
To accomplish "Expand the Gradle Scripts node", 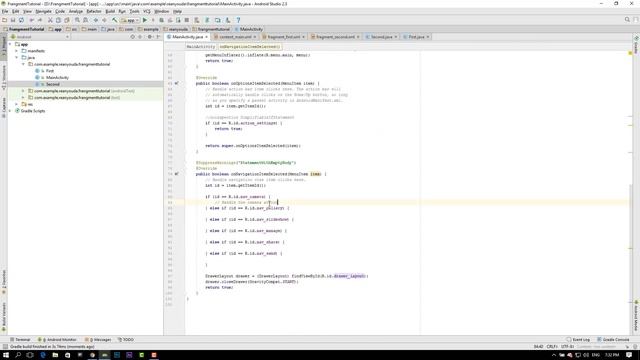I will tap(10, 111).
